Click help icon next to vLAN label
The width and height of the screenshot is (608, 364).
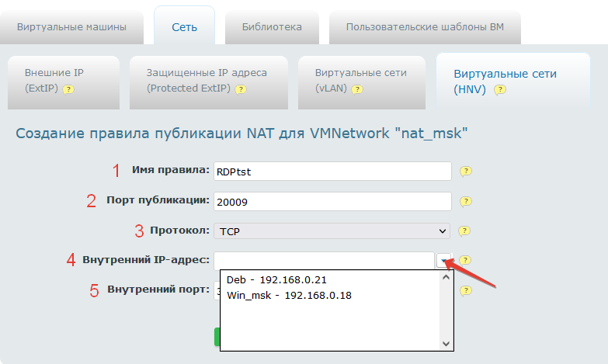click(356, 89)
